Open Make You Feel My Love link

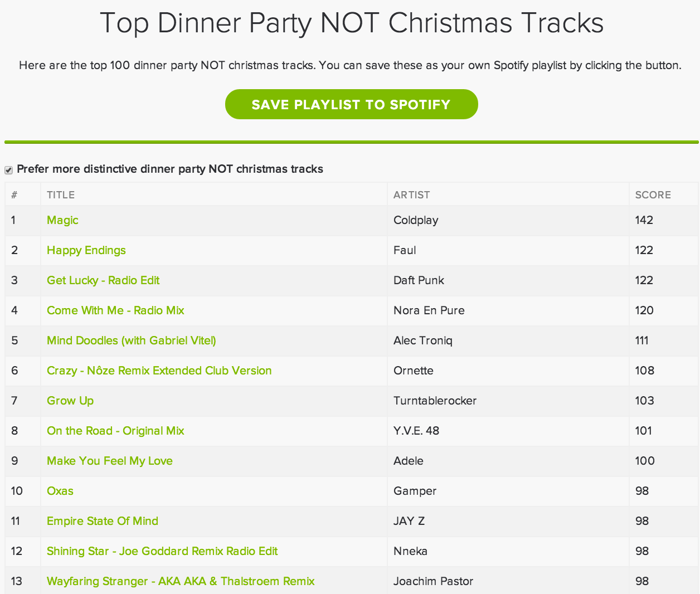click(x=110, y=461)
